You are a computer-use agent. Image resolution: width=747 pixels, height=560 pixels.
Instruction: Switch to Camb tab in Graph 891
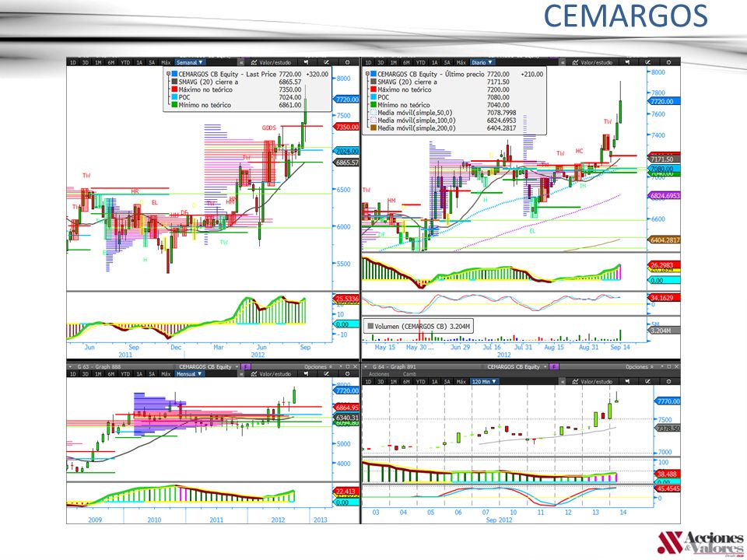[x=410, y=374]
